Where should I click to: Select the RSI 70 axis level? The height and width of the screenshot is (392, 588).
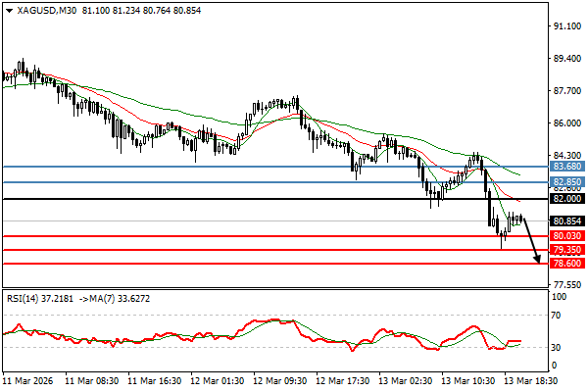coord(559,316)
